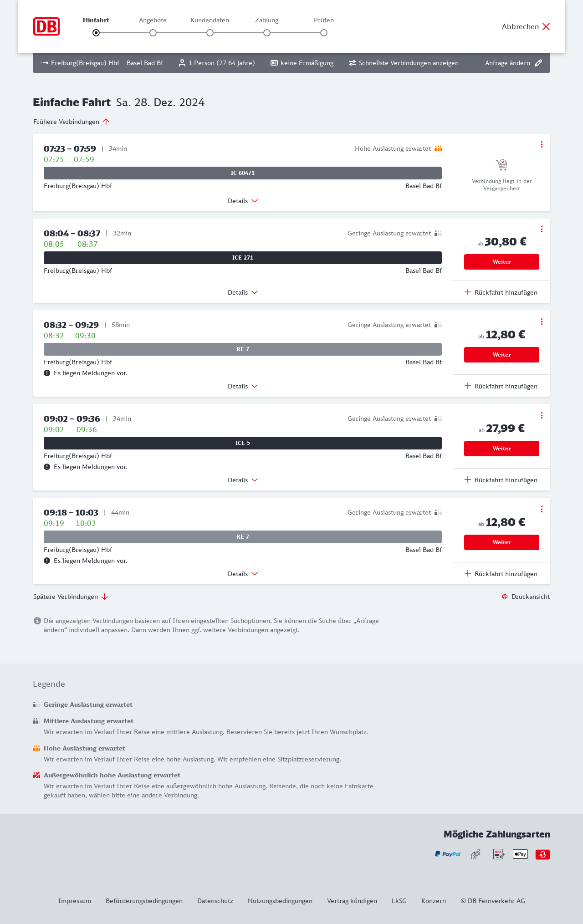Viewport: 583px width, 924px height.
Task: Click the Apple Pay payment icon
Action: (520, 854)
